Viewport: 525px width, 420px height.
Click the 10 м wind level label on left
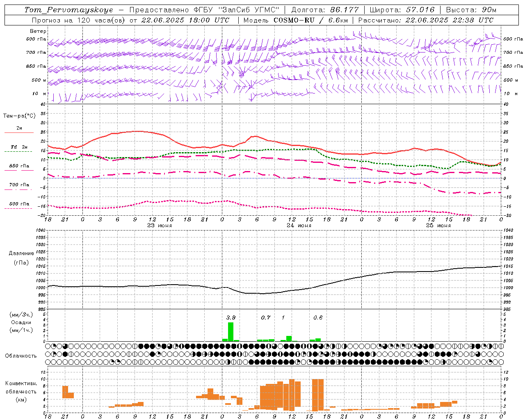(39, 94)
